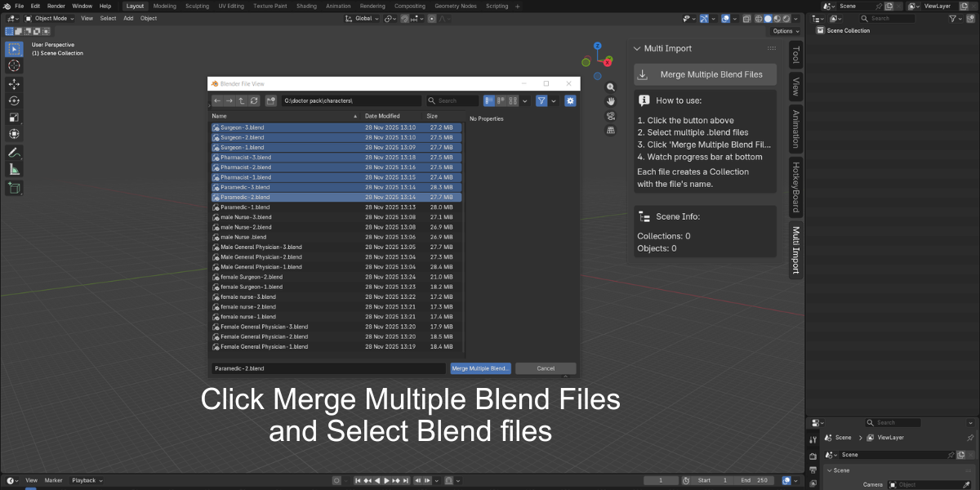Switch to vertical list display mode

tap(489, 100)
